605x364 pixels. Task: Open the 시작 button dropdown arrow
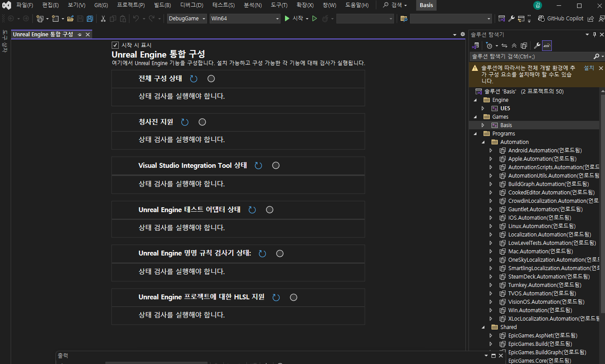307,19
